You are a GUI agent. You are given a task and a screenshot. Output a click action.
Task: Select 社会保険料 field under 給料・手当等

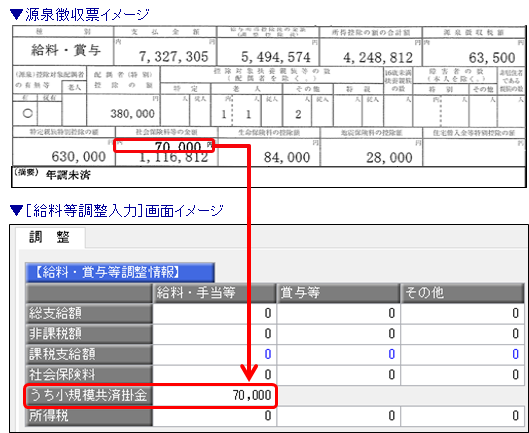click(x=215, y=375)
